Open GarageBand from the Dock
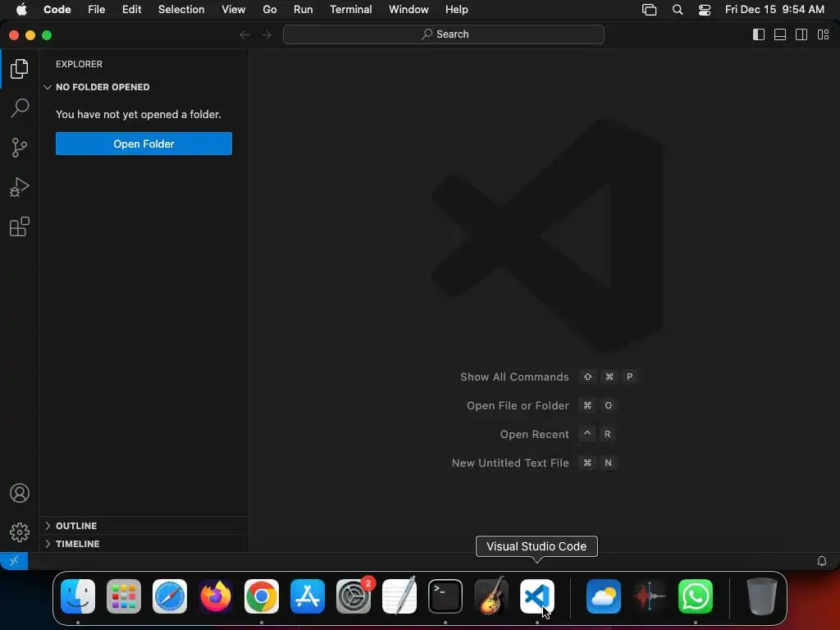This screenshot has height=630, width=840. pos(491,596)
